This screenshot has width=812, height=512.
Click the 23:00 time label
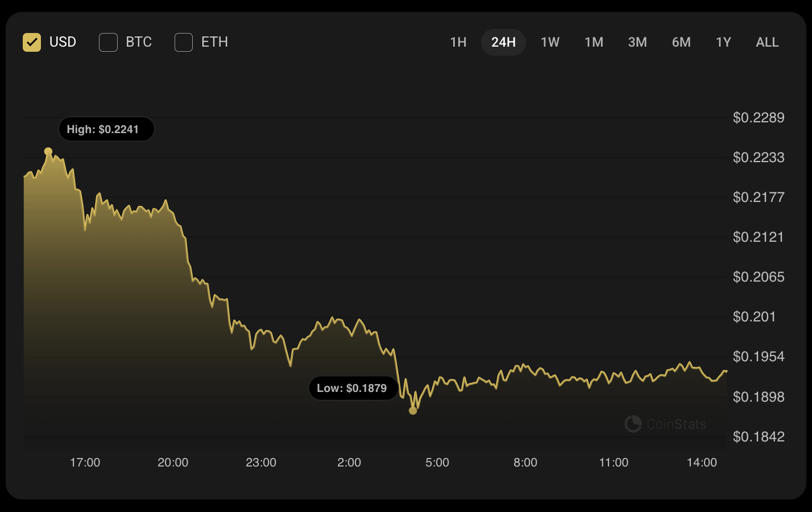pos(261,463)
